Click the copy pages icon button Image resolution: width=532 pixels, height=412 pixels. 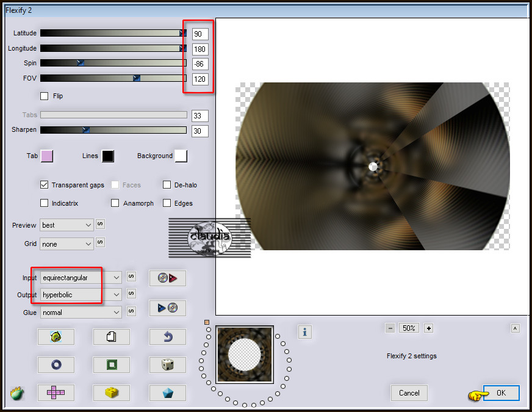coord(112,337)
